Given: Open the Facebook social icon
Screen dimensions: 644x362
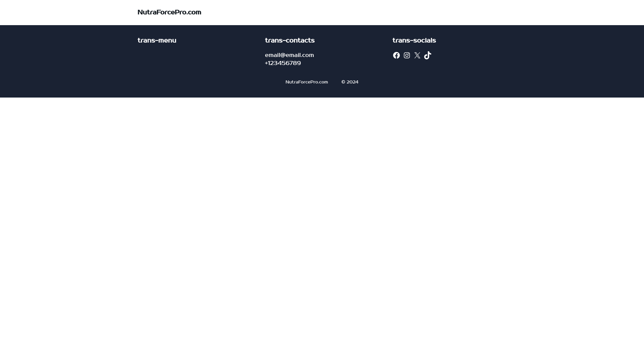Looking at the screenshot, I should (x=396, y=55).
